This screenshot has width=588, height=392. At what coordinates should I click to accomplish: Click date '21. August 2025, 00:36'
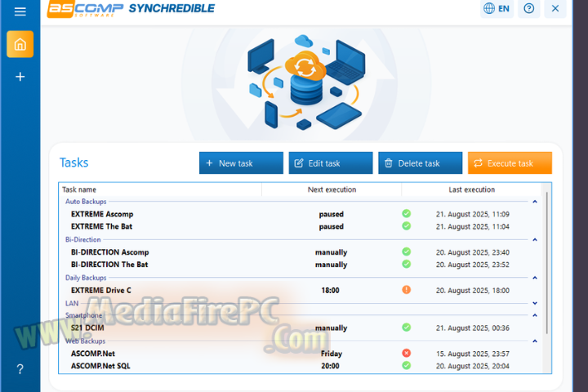[473, 328]
